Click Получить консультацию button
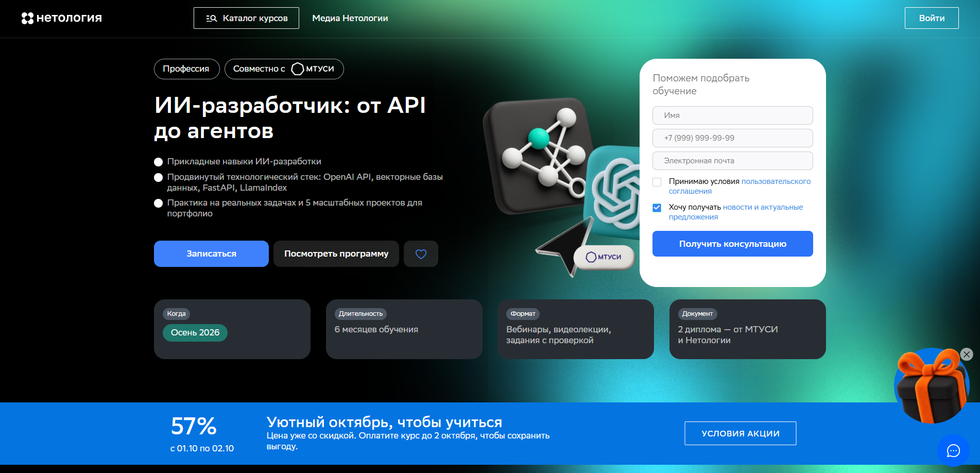Image resolution: width=980 pixels, height=473 pixels. [732, 244]
